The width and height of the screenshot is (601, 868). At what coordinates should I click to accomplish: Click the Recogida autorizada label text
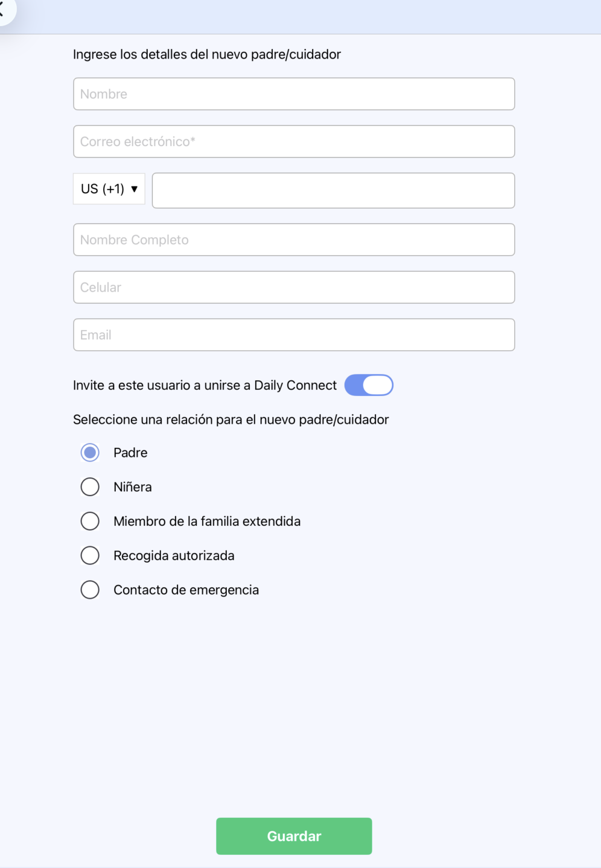(x=174, y=555)
